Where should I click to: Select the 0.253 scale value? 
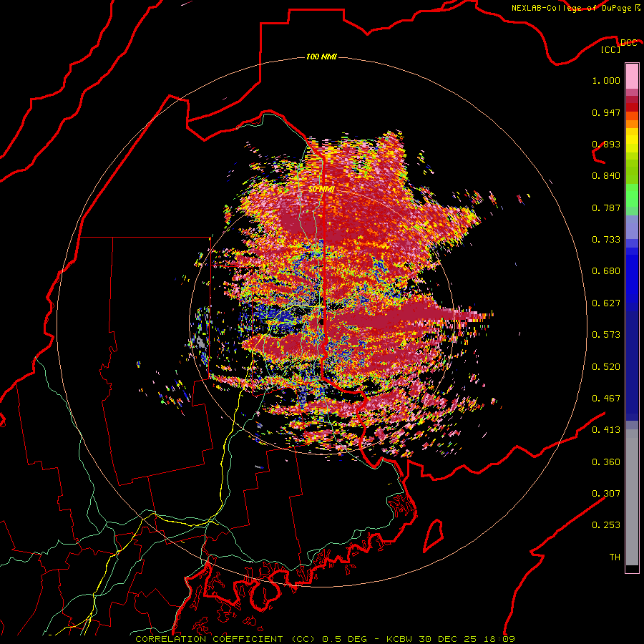coord(606,525)
